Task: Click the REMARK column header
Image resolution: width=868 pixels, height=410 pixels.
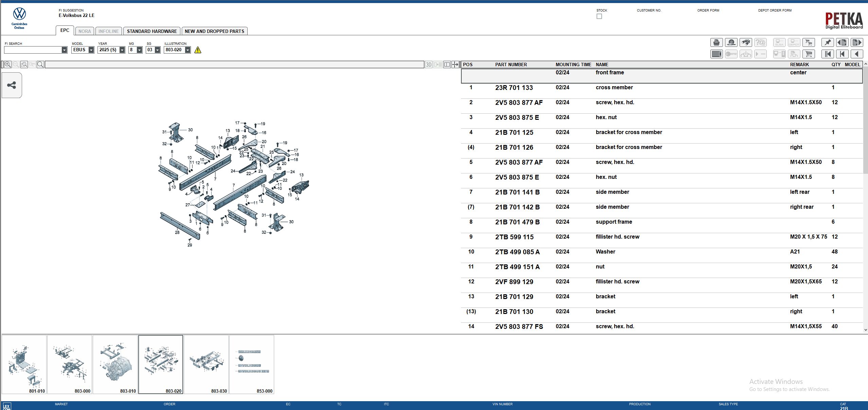Action: click(799, 64)
